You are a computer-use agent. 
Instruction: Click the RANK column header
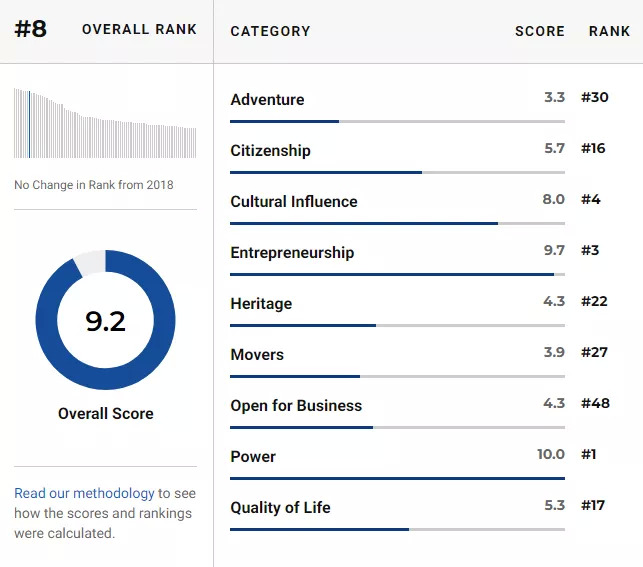(x=609, y=31)
